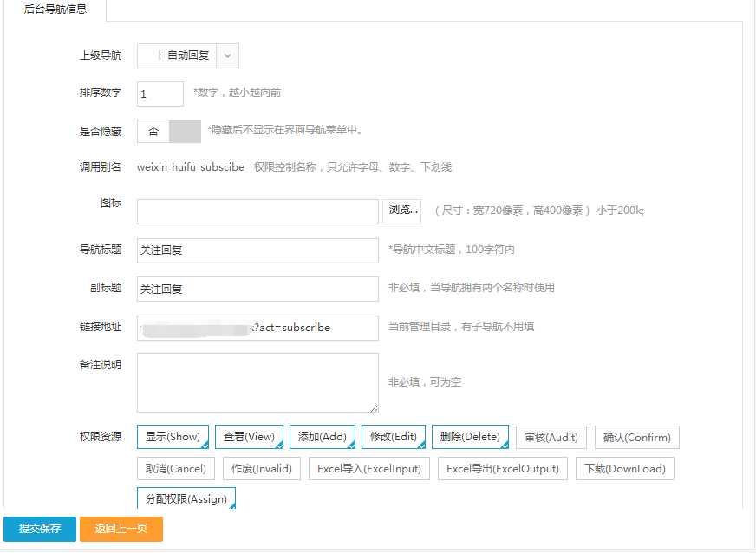This screenshot has height=553, width=756.
Task: Click the hint 数字，越小越向前
Action: tap(239, 93)
